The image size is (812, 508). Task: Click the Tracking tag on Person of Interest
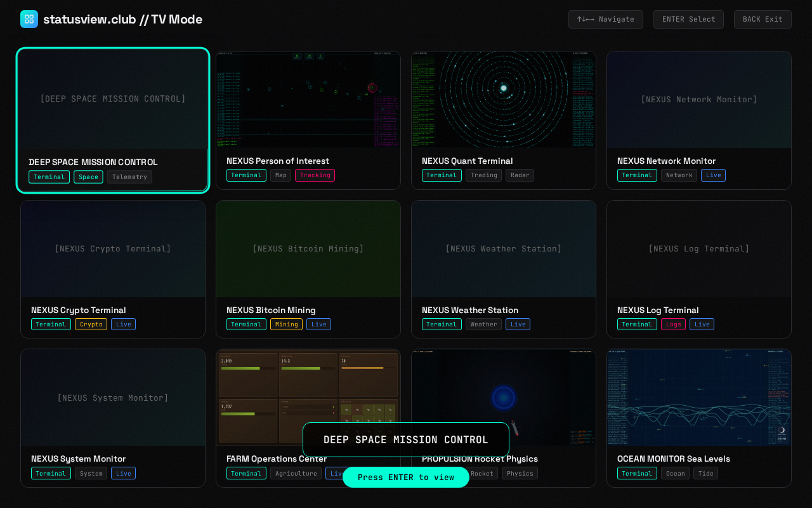(315, 175)
